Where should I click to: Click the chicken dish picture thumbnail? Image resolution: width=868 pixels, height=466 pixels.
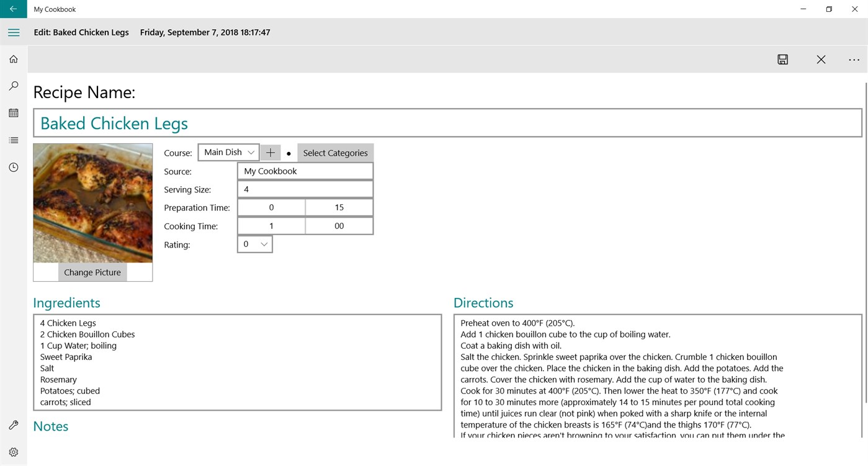[92, 203]
